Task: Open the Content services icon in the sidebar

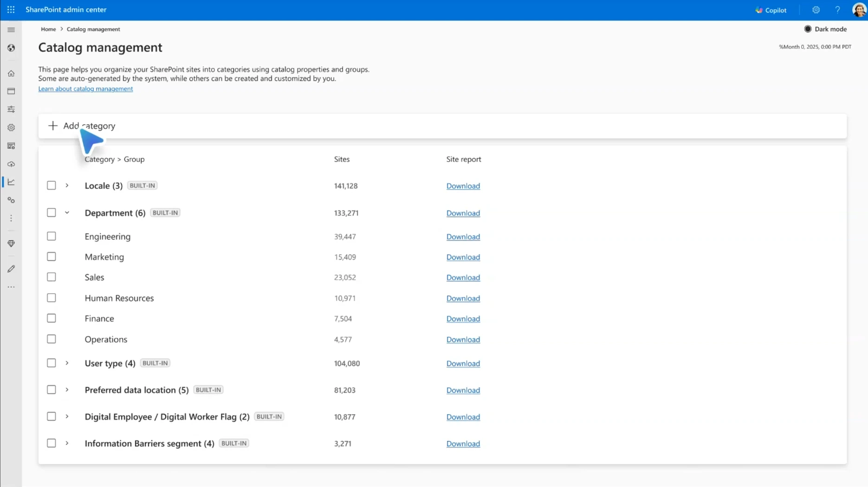Action: pyautogui.click(x=11, y=146)
